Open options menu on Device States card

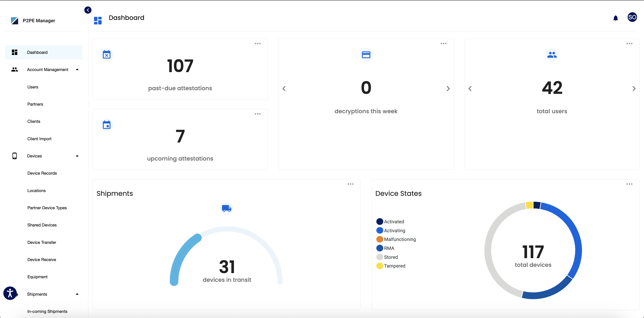tap(629, 184)
